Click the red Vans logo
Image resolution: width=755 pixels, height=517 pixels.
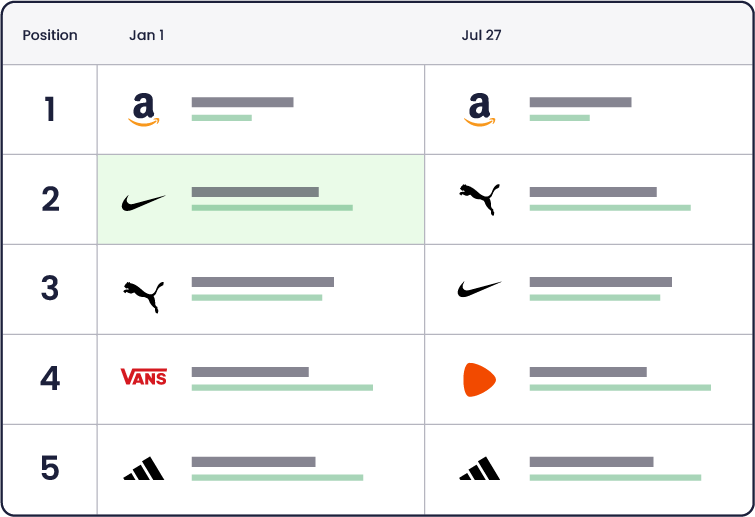(143, 377)
